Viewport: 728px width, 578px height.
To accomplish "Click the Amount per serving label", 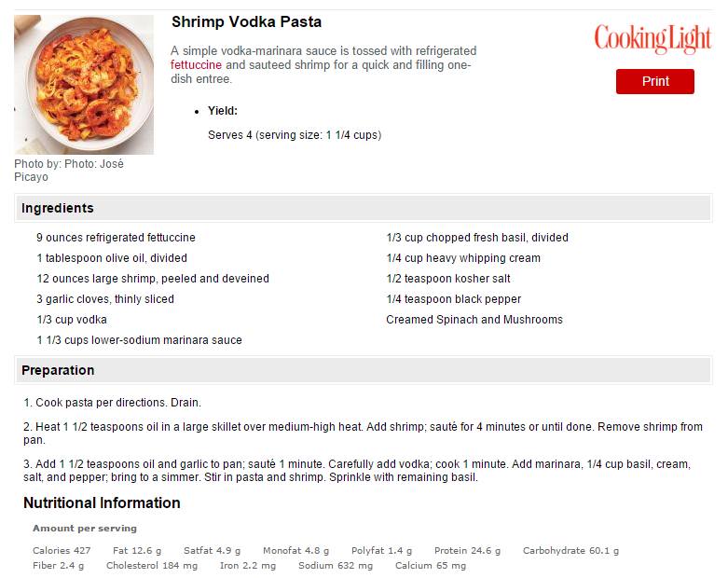I will [x=85, y=529].
